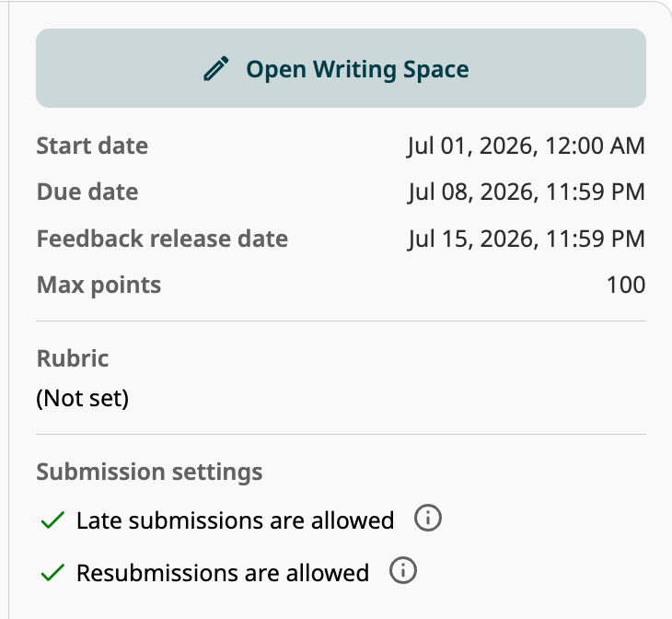Select the Start date label
672x619 pixels.
click(x=92, y=146)
